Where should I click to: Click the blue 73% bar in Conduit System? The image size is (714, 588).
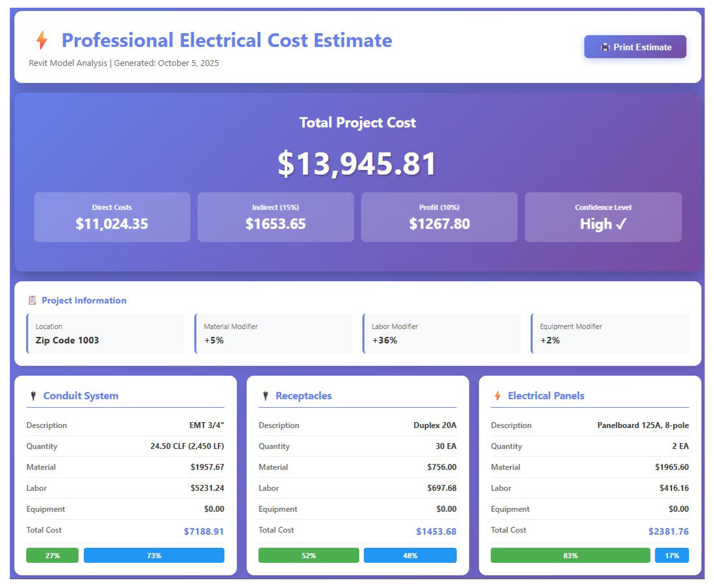154,555
